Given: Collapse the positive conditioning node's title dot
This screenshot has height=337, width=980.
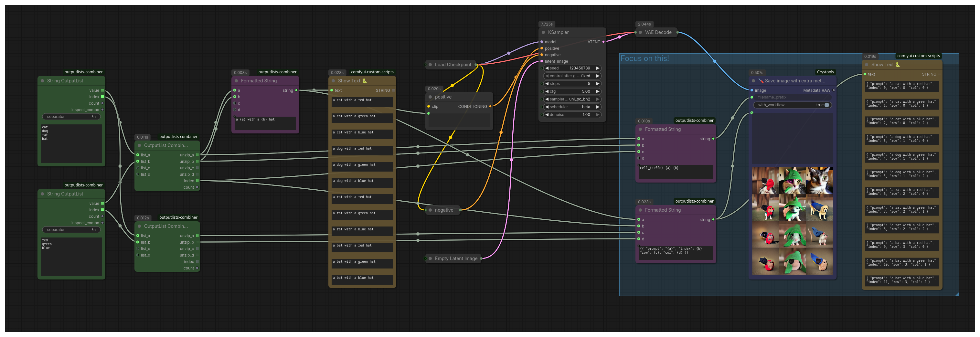Looking at the screenshot, I should [x=430, y=97].
